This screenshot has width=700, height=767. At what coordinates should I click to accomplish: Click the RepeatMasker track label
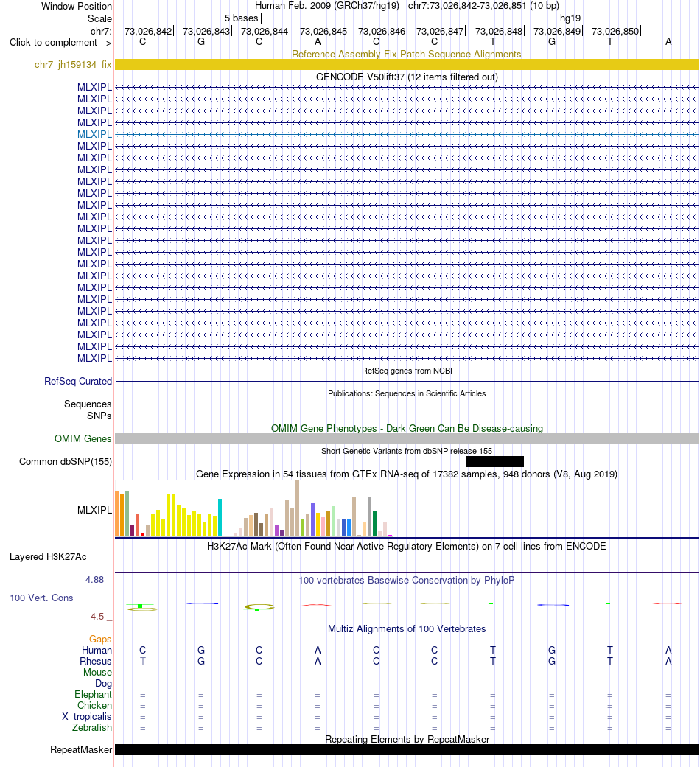81,750
